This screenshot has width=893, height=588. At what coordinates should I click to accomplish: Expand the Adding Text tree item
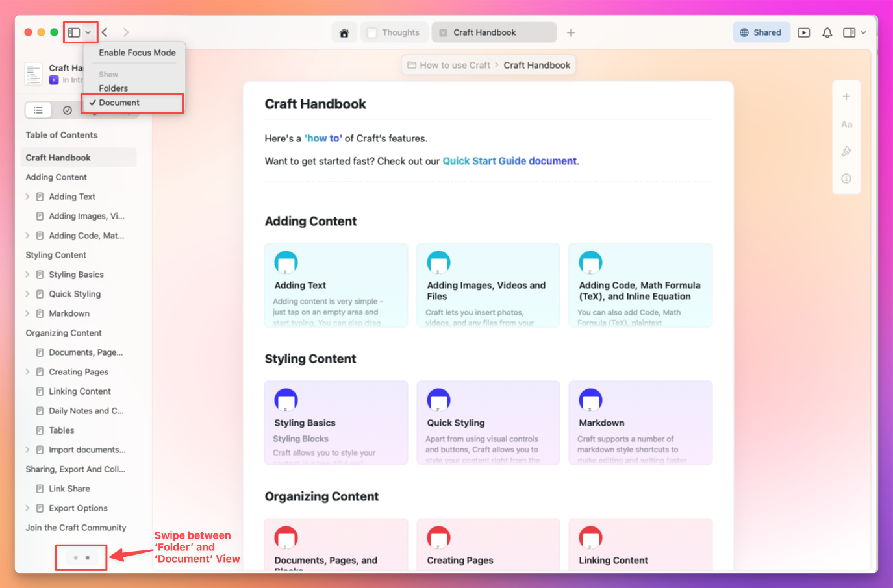coord(27,197)
